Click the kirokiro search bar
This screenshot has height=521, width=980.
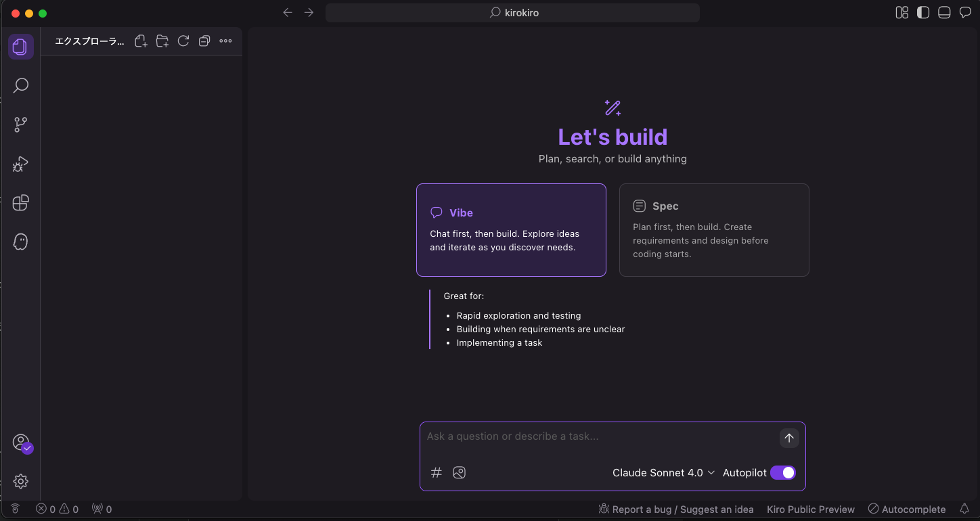click(x=512, y=13)
